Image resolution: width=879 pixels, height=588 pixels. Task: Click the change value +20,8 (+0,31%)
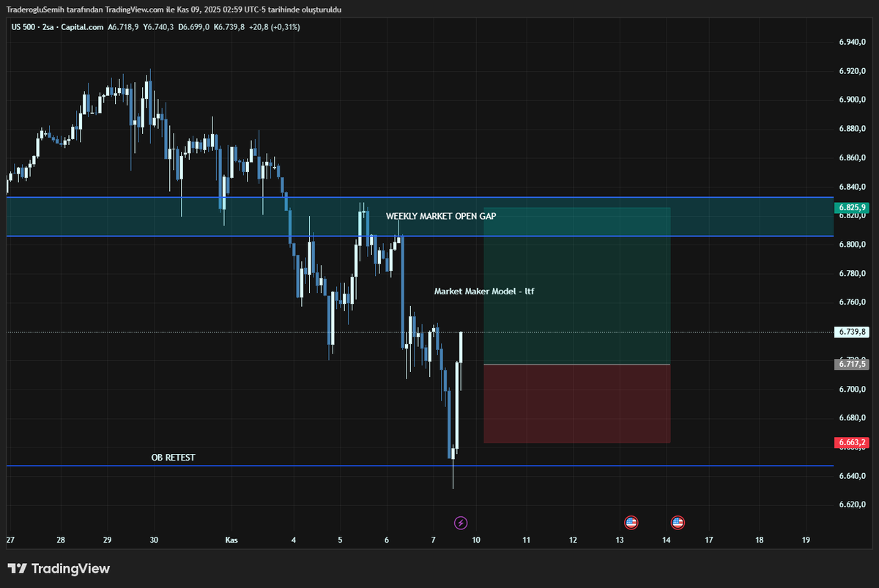pos(274,27)
